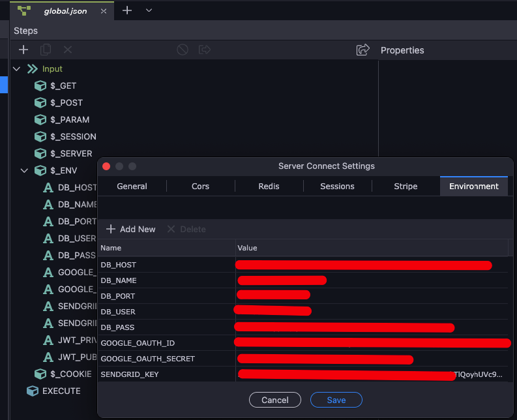Select the DB_NAME row in the table
517x420 pixels.
(x=303, y=280)
